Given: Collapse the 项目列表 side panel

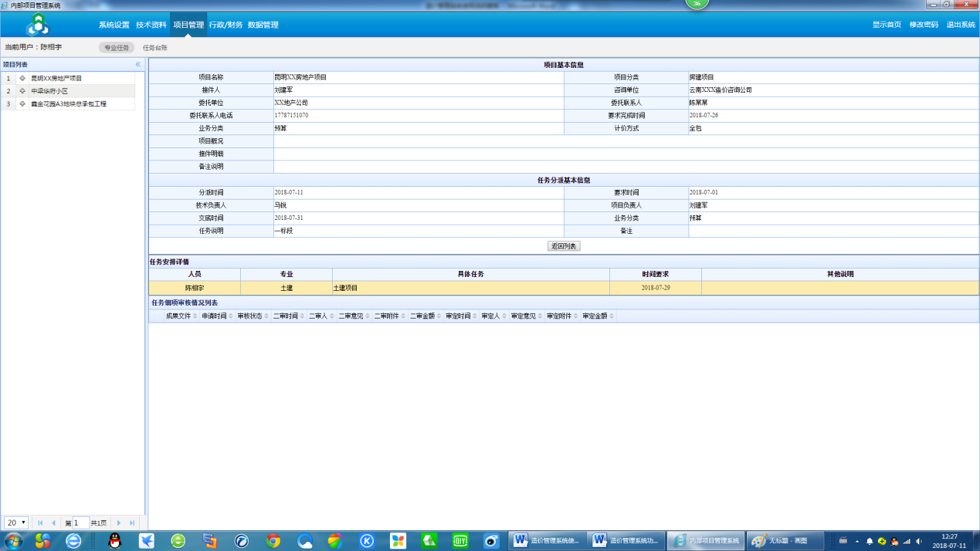Looking at the screenshot, I should [138, 65].
